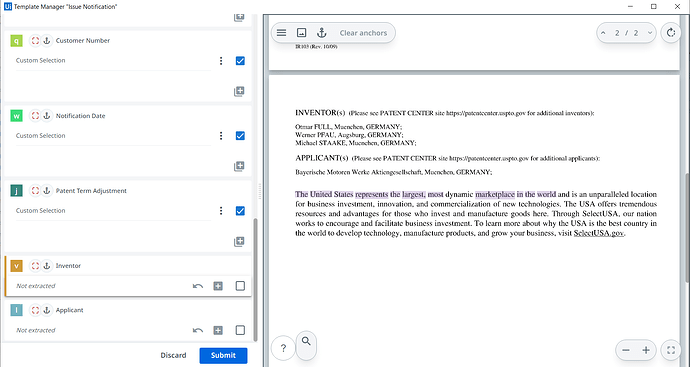Viewport: 690px width, 367px height.
Task: Open the help question mark button
Action: [x=283, y=348]
